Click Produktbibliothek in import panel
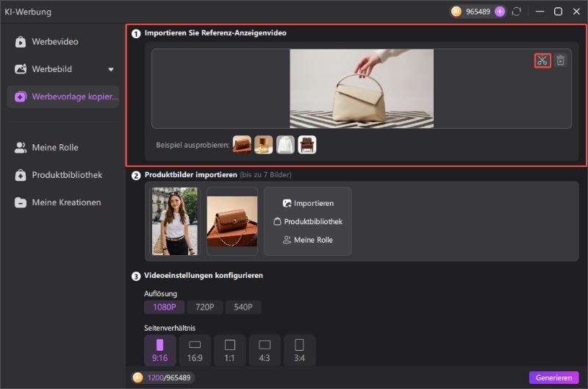The width and height of the screenshot is (588, 389). pyautogui.click(x=308, y=221)
